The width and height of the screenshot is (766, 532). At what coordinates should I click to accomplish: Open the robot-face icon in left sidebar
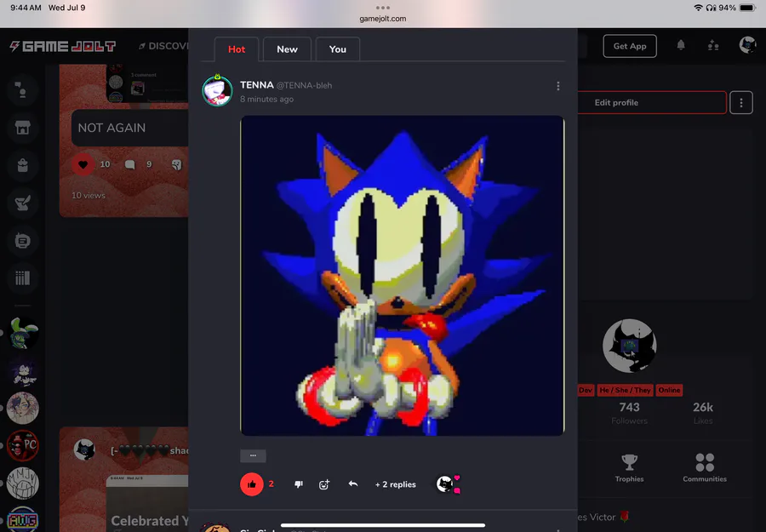[x=22, y=241]
